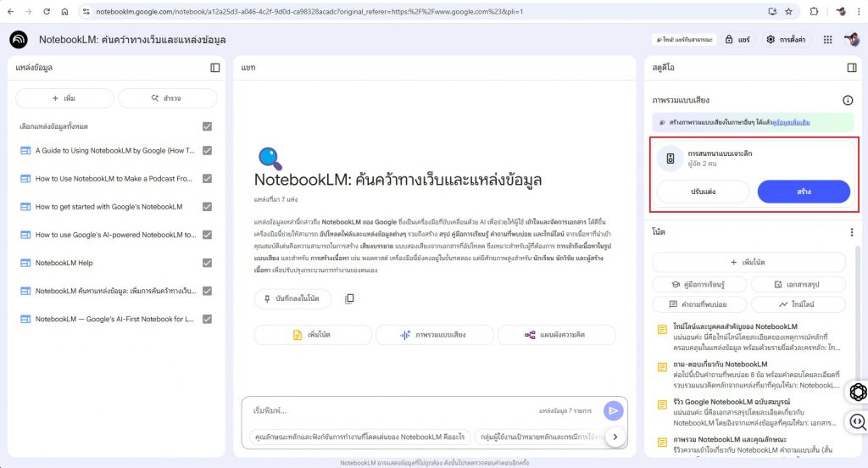Open notes section three-dot menu

point(851,232)
